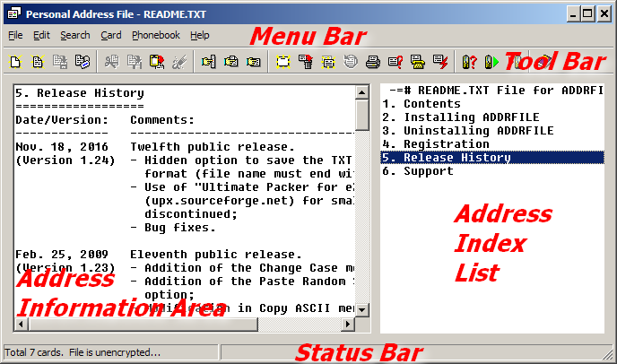Click the application icon in the title bar
The image size is (617, 364).
[14, 13]
